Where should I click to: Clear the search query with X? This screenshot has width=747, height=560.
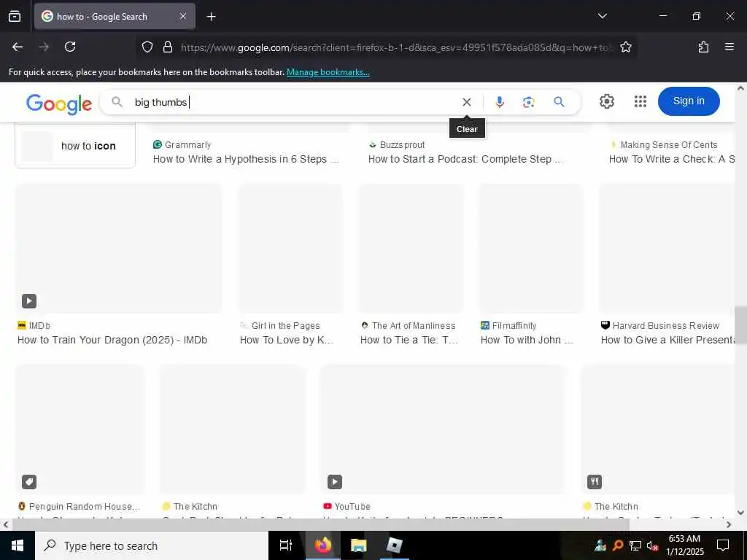[467, 102]
